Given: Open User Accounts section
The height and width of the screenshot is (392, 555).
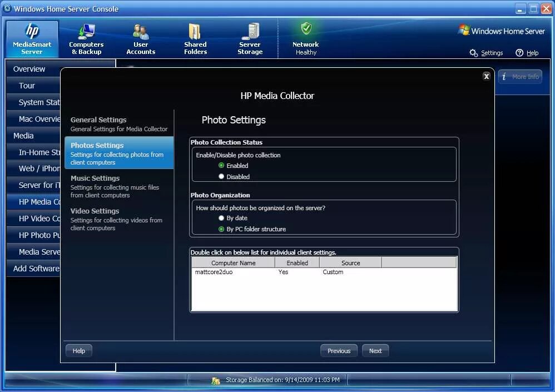Looking at the screenshot, I should 141,39.
